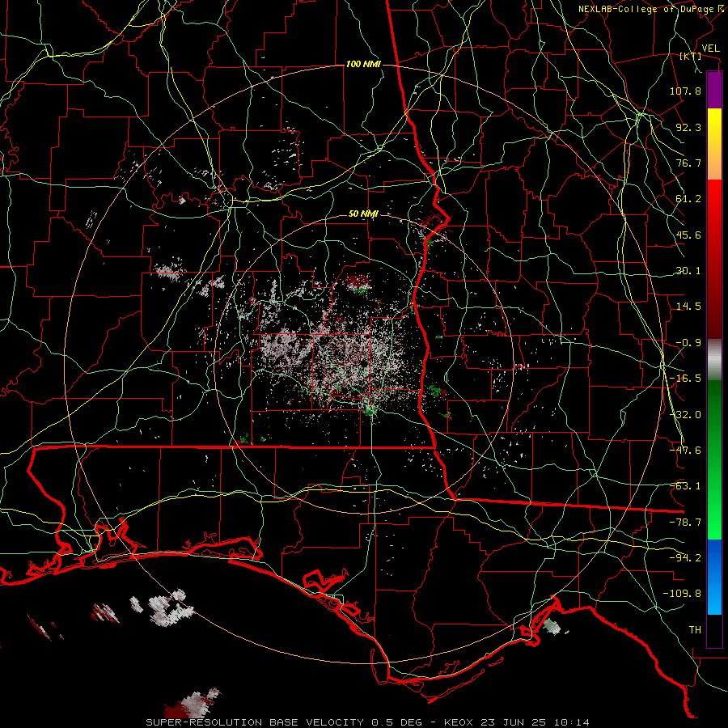The width and height of the screenshot is (728, 728).
Task: Click the [KT] units label
Action: pos(691,56)
